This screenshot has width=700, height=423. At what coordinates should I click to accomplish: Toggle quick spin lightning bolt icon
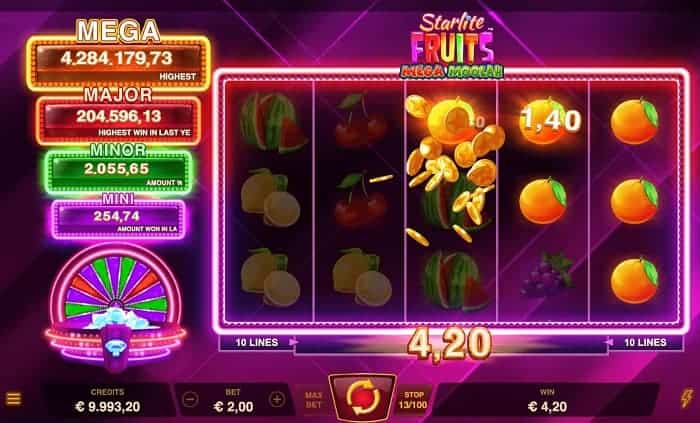point(686,398)
